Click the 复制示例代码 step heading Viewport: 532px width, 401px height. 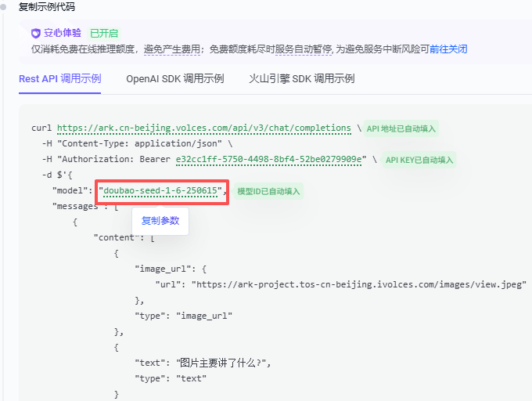click(x=47, y=7)
